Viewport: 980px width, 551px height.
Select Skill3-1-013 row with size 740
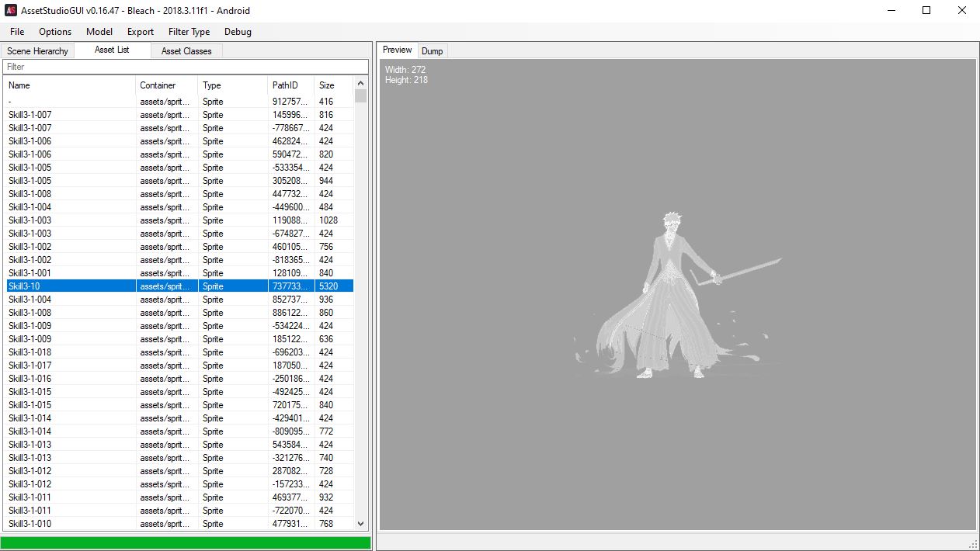(x=179, y=458)
